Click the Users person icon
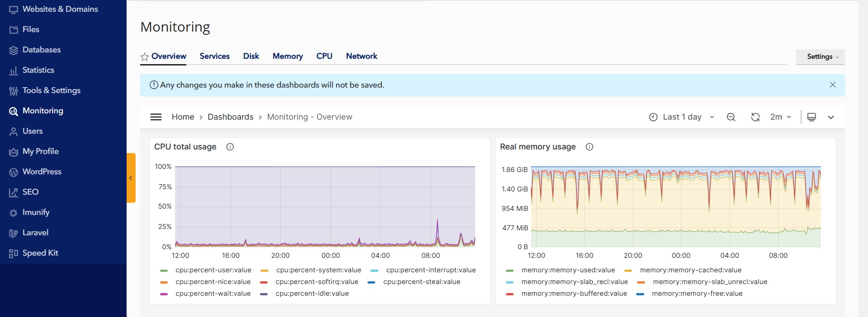The width and height of the screenshot is (868, 317). pyautogui.click(x=14, y=131)
